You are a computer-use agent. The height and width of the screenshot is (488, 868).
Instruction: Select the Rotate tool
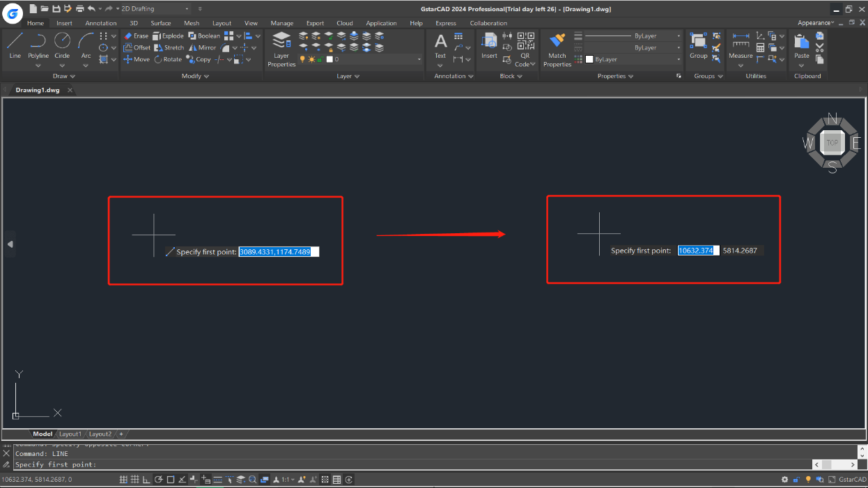pyautogui.click(x=168, y=60)
